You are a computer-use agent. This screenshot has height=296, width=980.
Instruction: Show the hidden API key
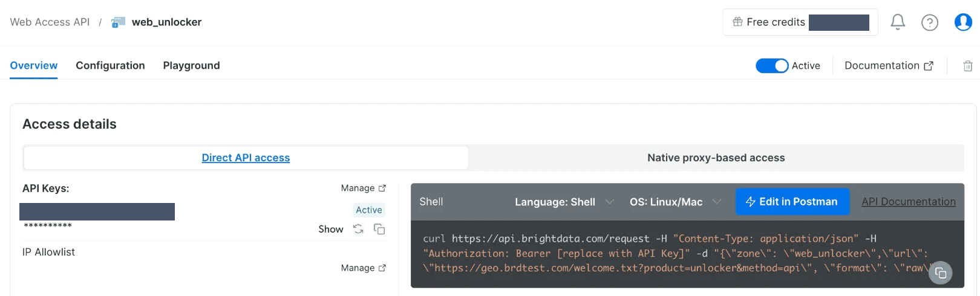tap(331, 229)
